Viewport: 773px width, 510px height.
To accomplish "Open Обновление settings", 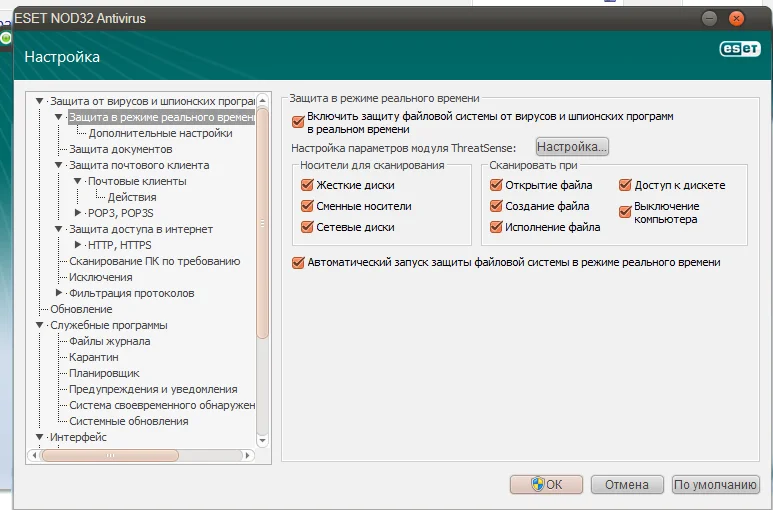I will click(81, 309).
